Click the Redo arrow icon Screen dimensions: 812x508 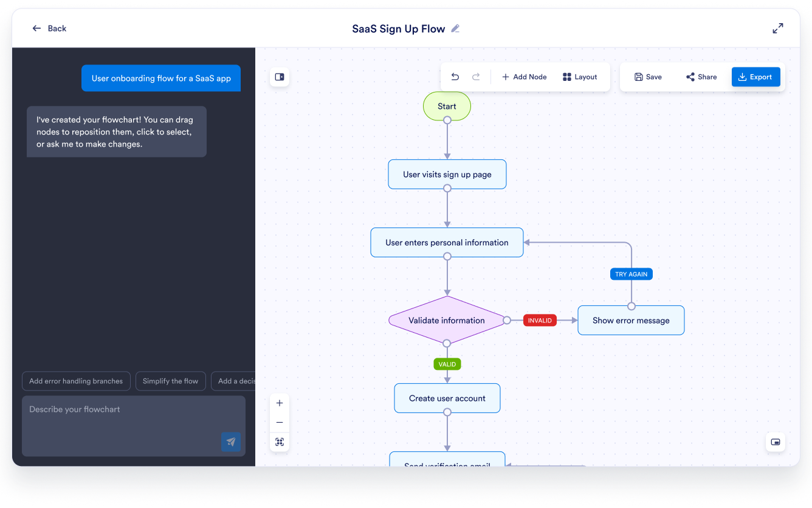click(x=477, y=77)
